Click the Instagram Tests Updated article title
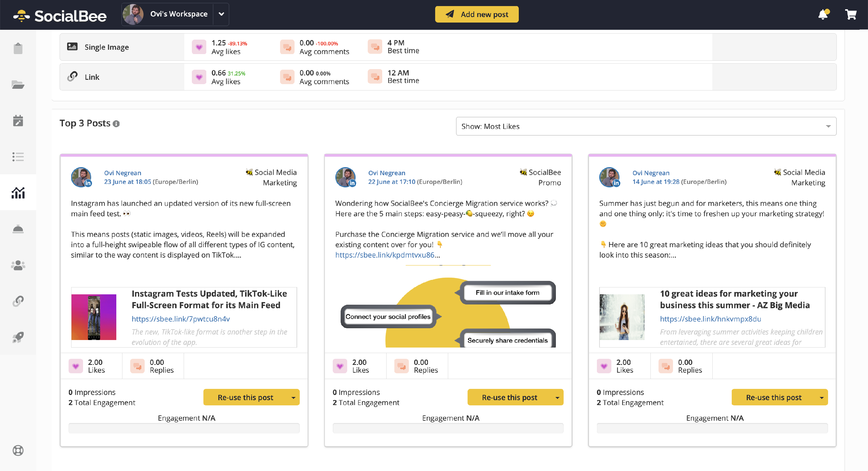This screenshot has height=471, width=868. click(209, 299)
